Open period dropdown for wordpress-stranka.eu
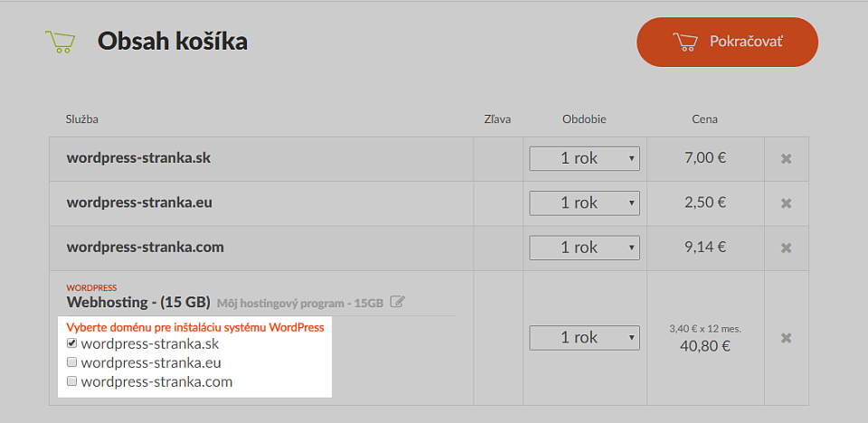868x423 pixels. pos(584,202)
